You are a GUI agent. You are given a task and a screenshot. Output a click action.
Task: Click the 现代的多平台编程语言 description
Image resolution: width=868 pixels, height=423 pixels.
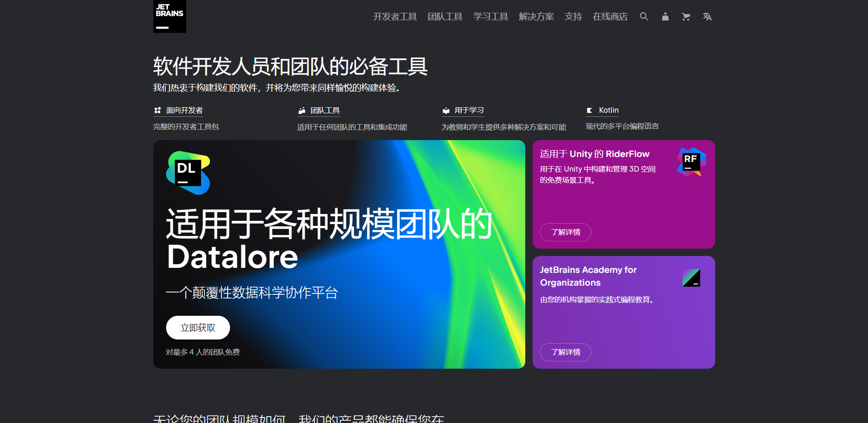622,126
